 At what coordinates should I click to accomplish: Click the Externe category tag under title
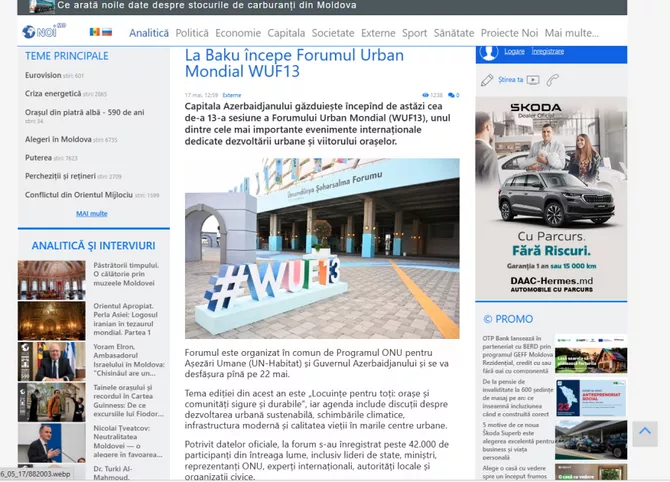tap(232, 95)
